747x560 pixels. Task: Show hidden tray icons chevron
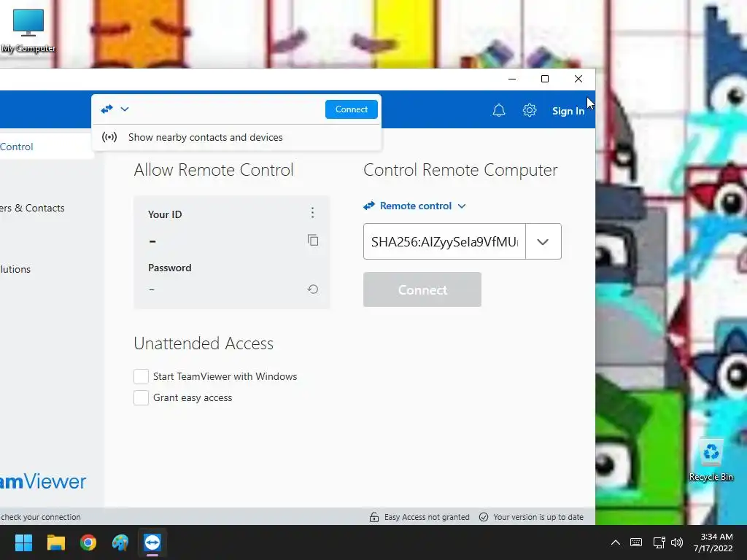click(616, 542)
